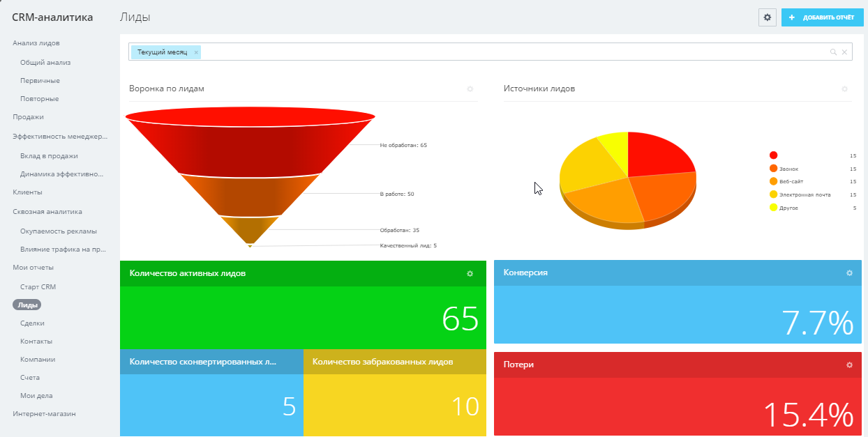The height and width of the screenshot is (437, 868).
Task: Open settings gear next to Add Report
Action: click(x=768, y=17)
